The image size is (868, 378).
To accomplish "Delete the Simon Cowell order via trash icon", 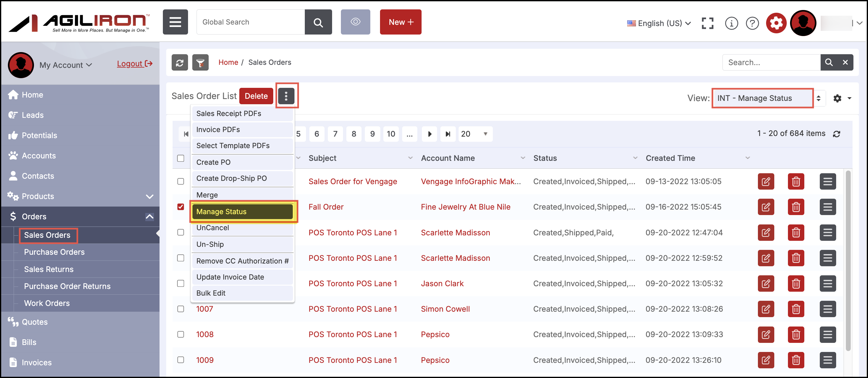I will [796, 309].
